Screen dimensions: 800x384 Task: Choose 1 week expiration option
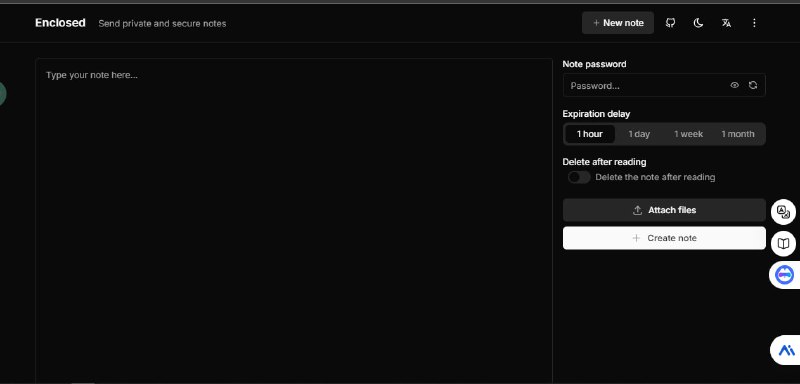tap(688, 134)
